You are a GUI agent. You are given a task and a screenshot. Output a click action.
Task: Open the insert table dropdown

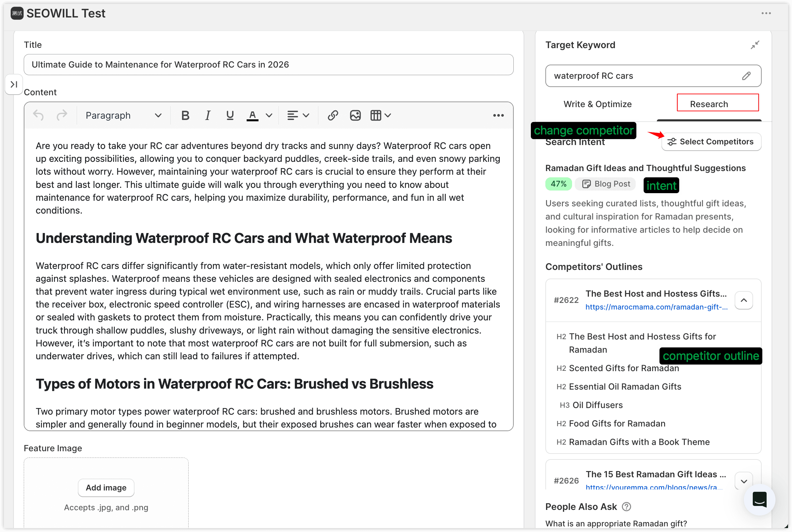tap(381, 115)
